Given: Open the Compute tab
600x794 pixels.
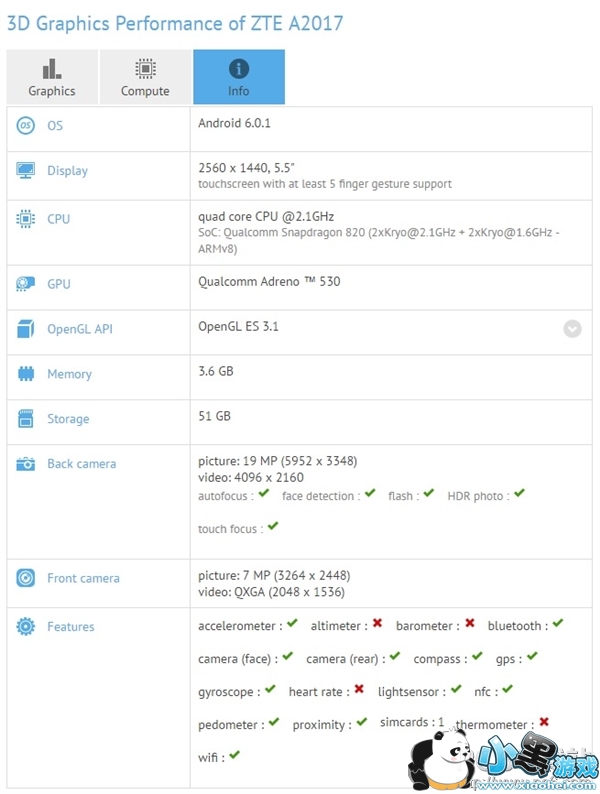Looking at the screenshot, I should (145, 78).
